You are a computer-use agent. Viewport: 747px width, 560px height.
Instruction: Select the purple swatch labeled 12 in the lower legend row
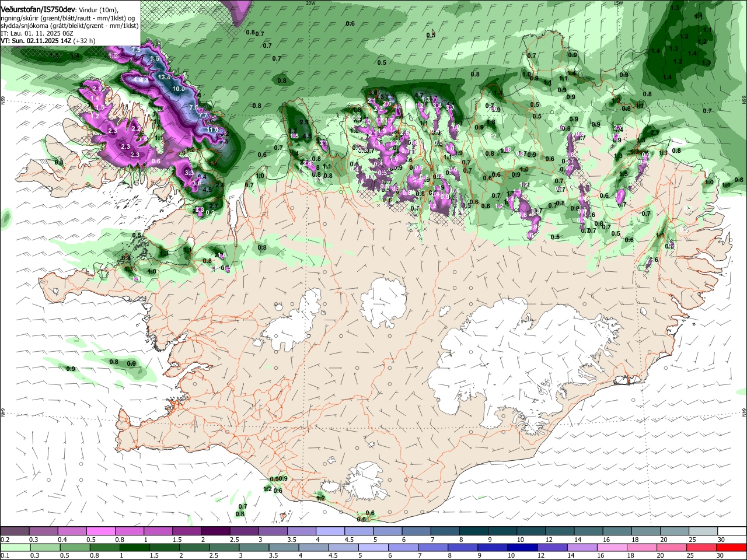[x=553, y=547]
